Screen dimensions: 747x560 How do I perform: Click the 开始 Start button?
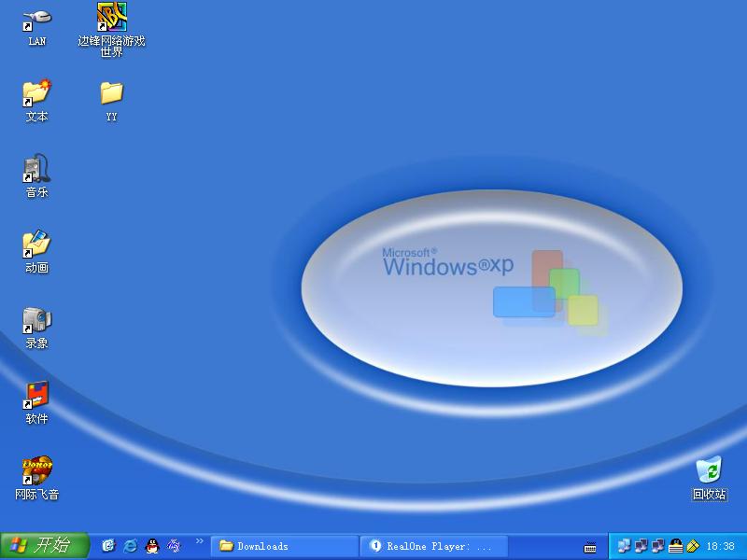[45, 546]
